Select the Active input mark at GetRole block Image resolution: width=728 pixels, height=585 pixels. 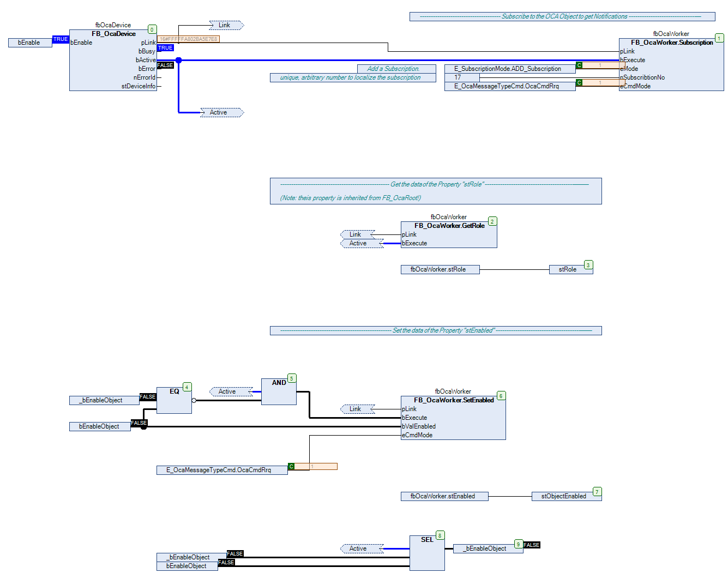pos(362,243)
